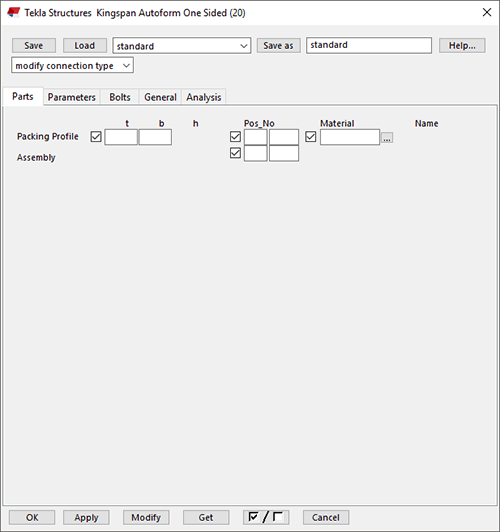The height and width of the screenshot is (532, 500).
Task: Focus Packing Profile Material field
Action: [x=350, y=137]
